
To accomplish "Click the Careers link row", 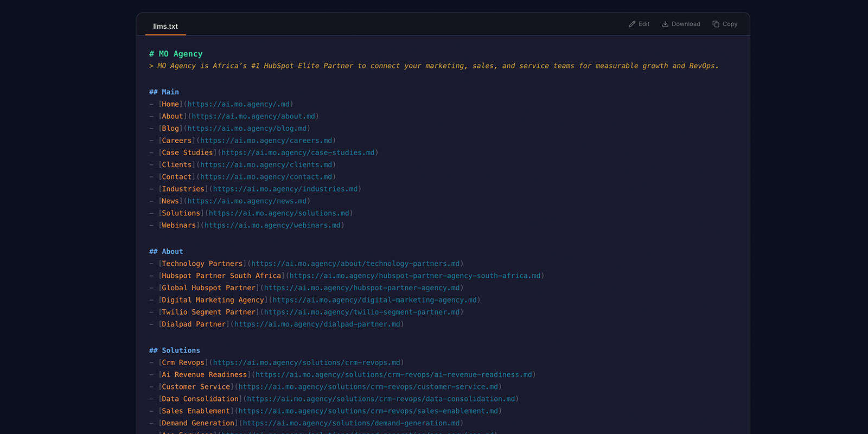I will point(242,141).
